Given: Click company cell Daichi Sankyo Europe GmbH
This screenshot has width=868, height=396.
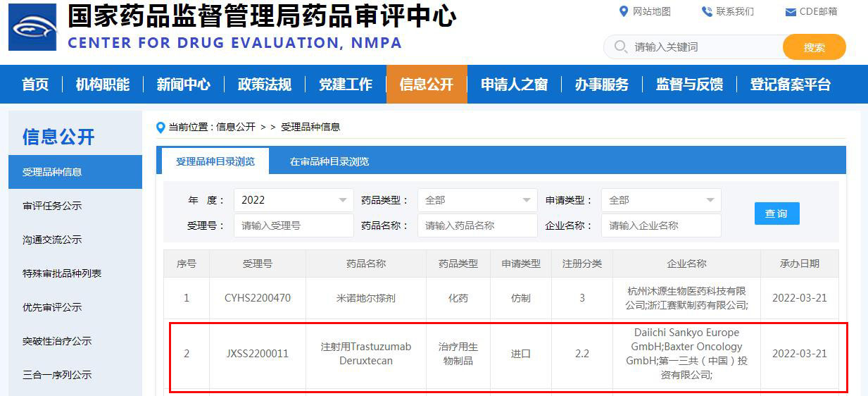Looking at the screenshot, I should 687,354.
